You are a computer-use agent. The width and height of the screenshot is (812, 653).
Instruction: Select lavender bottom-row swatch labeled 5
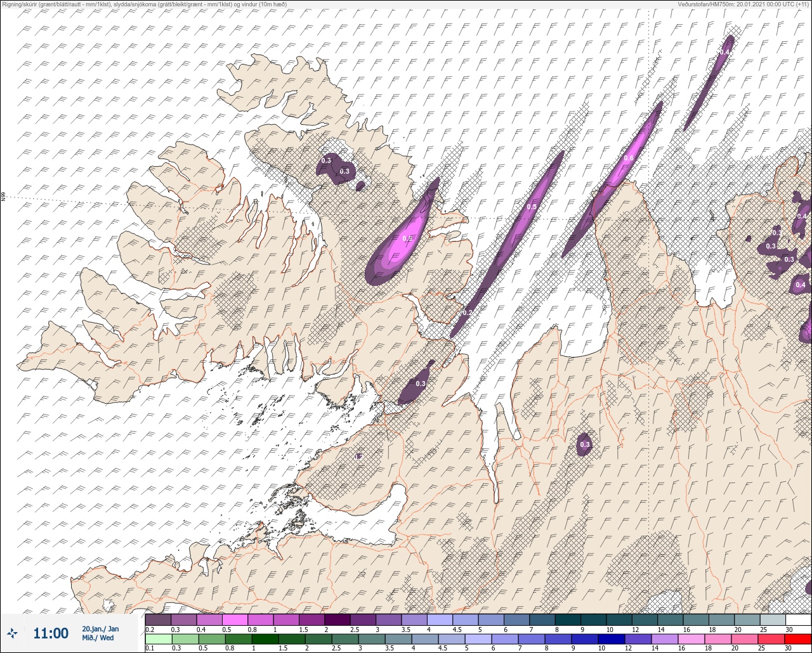(x=478, y=639)
